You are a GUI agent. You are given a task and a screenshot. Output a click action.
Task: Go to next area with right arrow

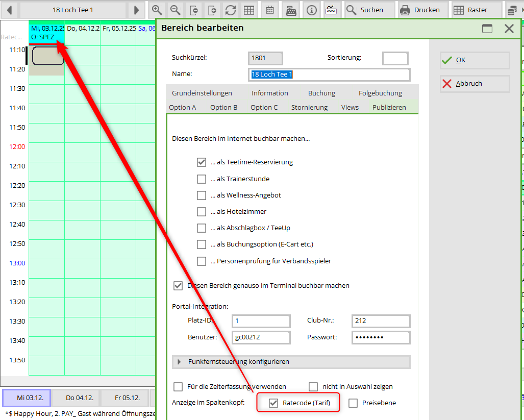(x=136, y=10)
